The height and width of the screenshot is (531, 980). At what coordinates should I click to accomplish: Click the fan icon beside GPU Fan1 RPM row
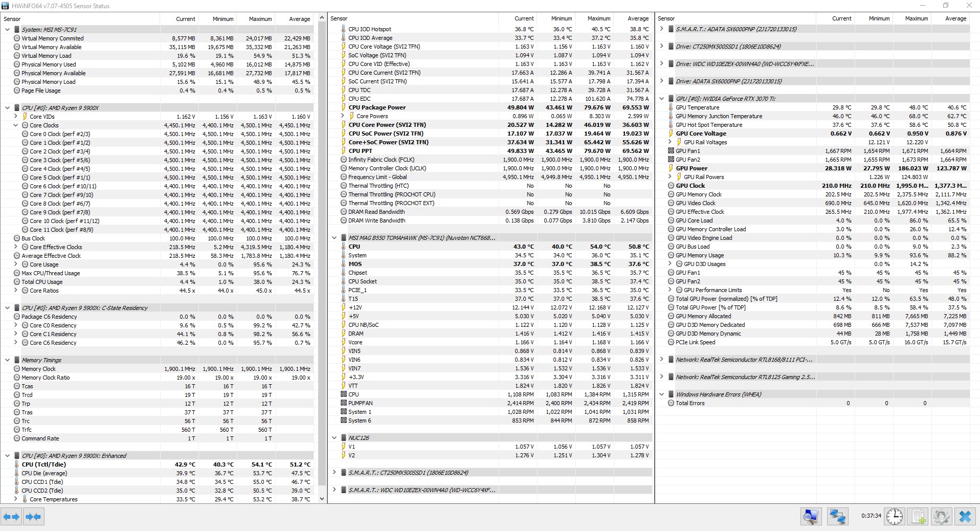click(671, 151)
